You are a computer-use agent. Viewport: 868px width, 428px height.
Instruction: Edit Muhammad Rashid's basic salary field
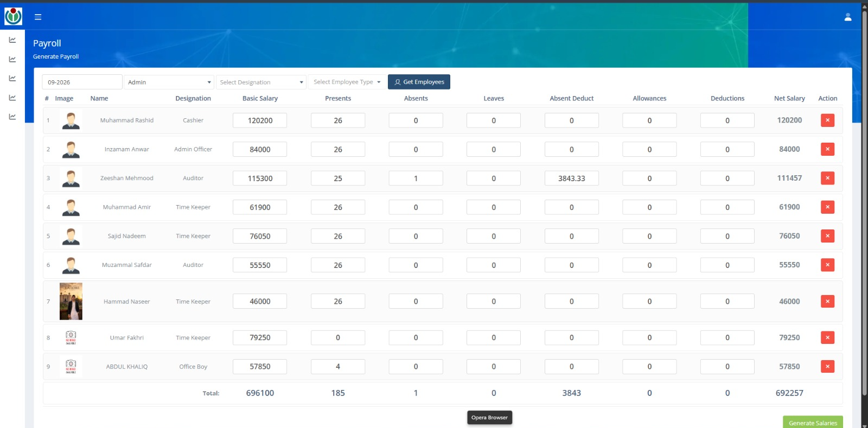260,120
